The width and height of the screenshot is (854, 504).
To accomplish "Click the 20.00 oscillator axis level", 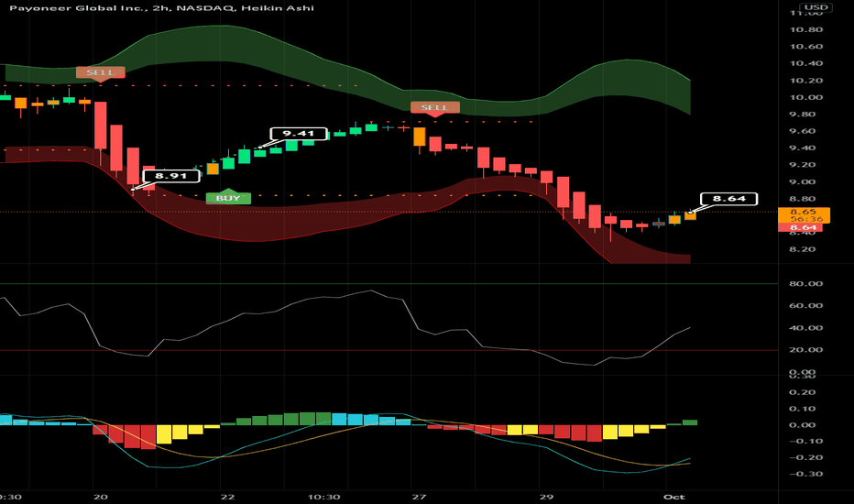I will click(806, 350).
